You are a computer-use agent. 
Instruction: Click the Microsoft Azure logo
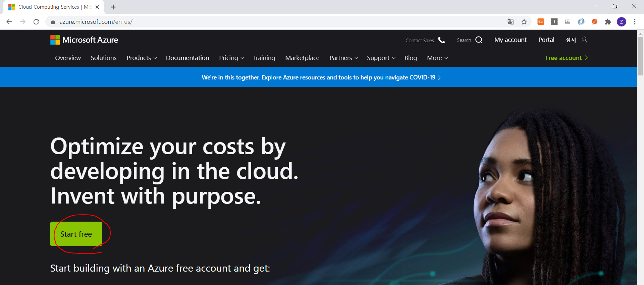[84, 40]
